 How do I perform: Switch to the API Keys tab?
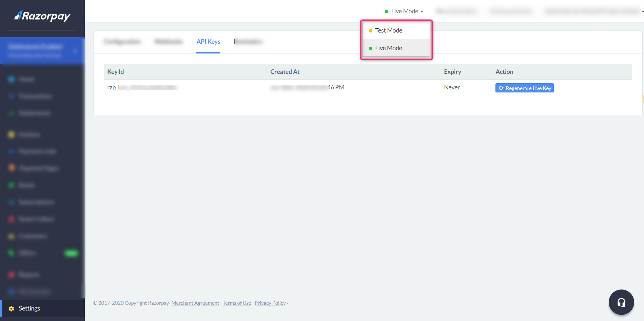point(208,42)
